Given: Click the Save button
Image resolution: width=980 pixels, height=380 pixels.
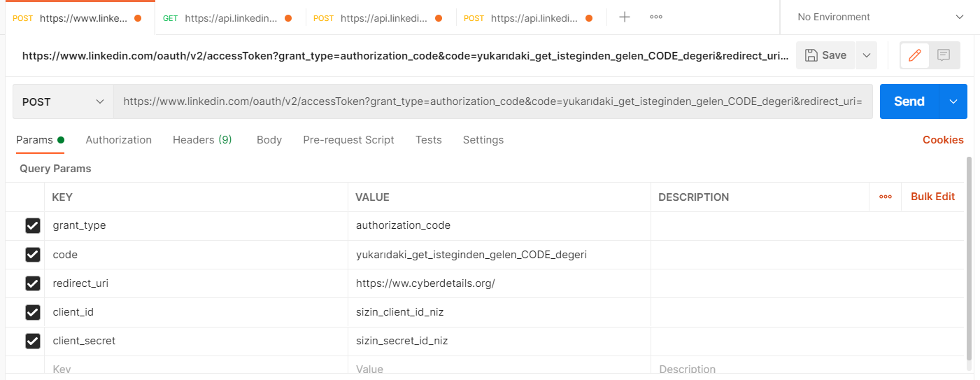Looking at the screenshot, I should 825,55.
